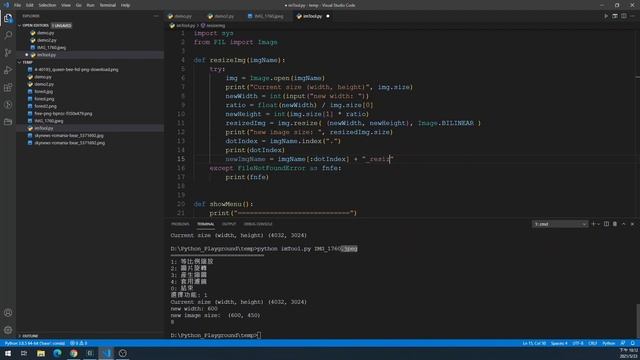Viewport: 640px width, 360px height.
Task: Launch Microsoft Edge from taskbar
Action: click(57, 353)
